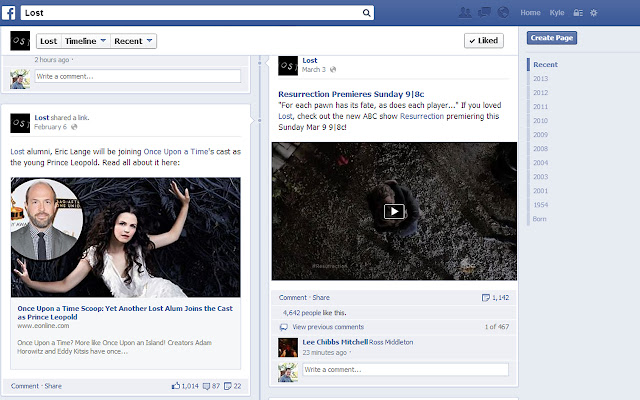
Task: Click the thumbs-up icon showing 1,014 likes
Action: [x=176, y=386]
